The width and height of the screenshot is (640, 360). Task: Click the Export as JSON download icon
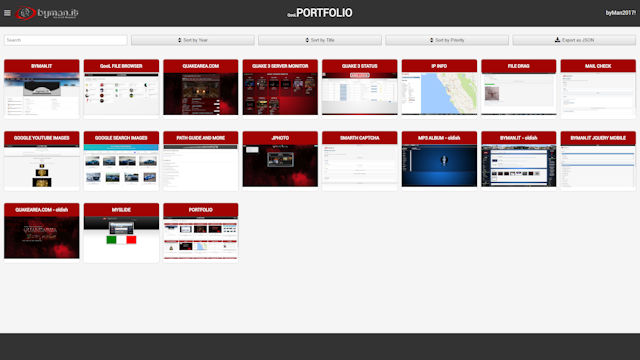click(x=557, y=40)
